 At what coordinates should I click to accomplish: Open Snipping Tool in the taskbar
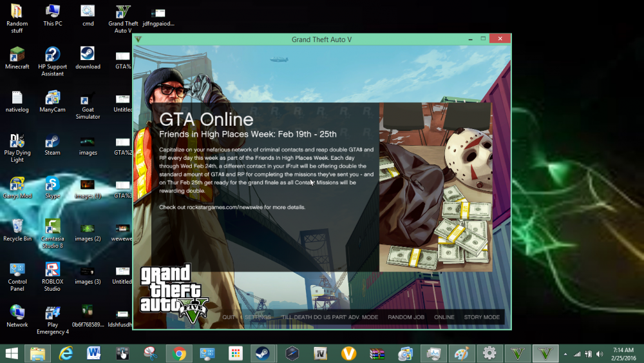[x=150, y=353]
